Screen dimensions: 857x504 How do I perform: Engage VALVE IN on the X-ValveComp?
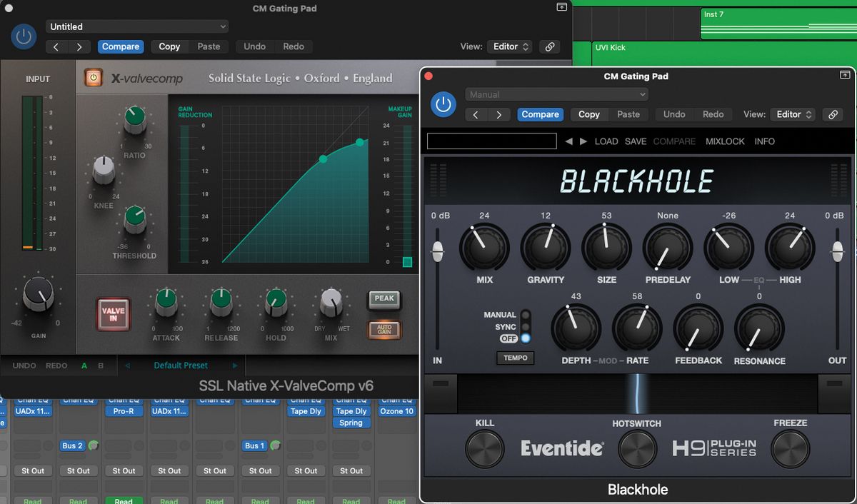pyautogui.click(x=114, y=314)
